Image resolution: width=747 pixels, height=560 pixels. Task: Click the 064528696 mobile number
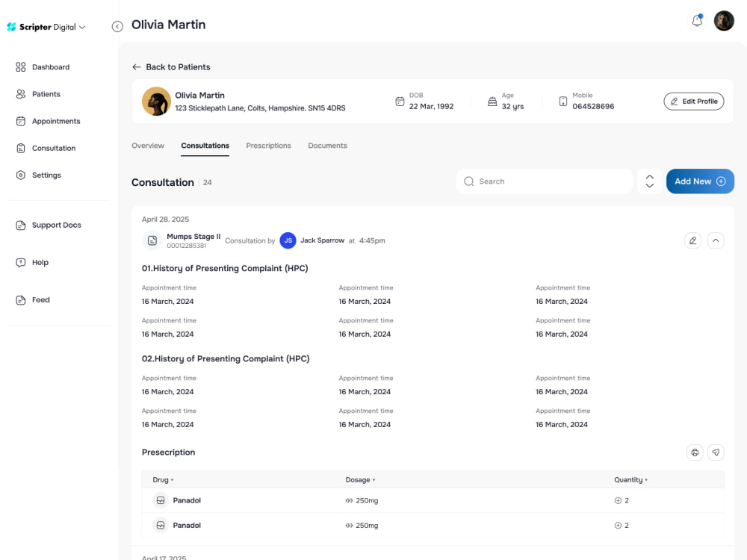pos(593,107)
